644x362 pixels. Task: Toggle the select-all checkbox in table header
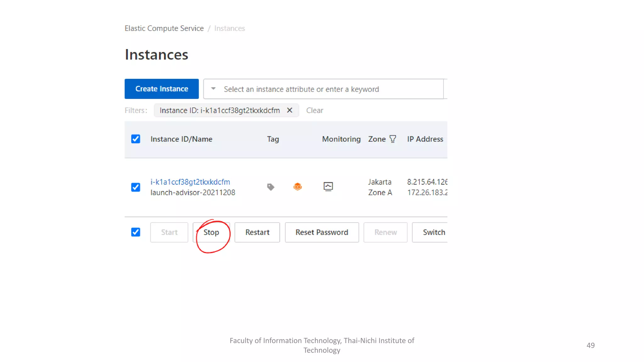(x=136, y=139)
